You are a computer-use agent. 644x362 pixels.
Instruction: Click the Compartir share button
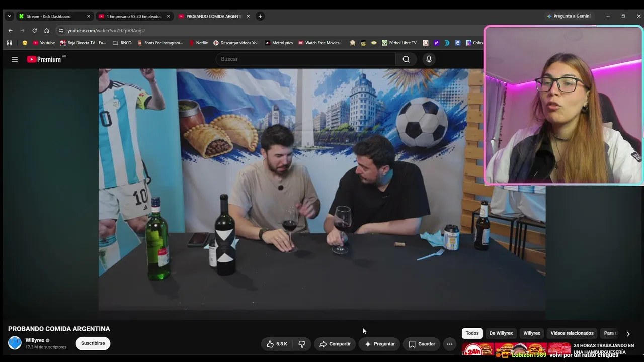[335, 344]
